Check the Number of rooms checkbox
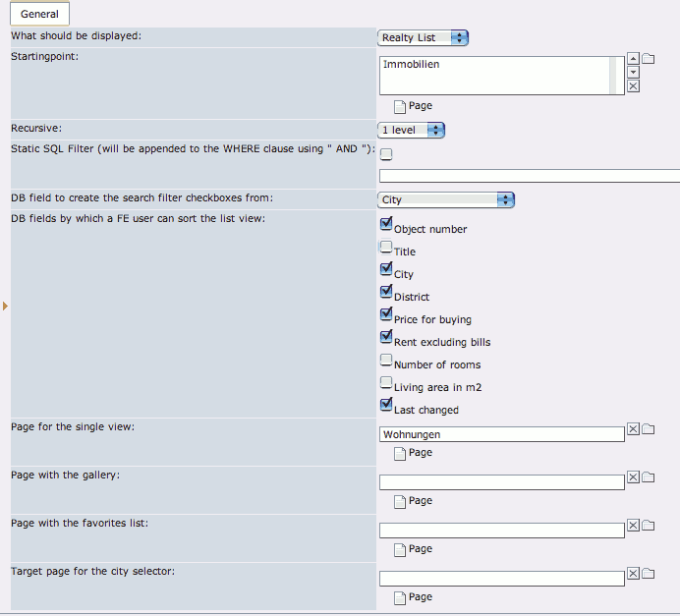The width and height of the screenshot is (680, 616). pos(386,361)
